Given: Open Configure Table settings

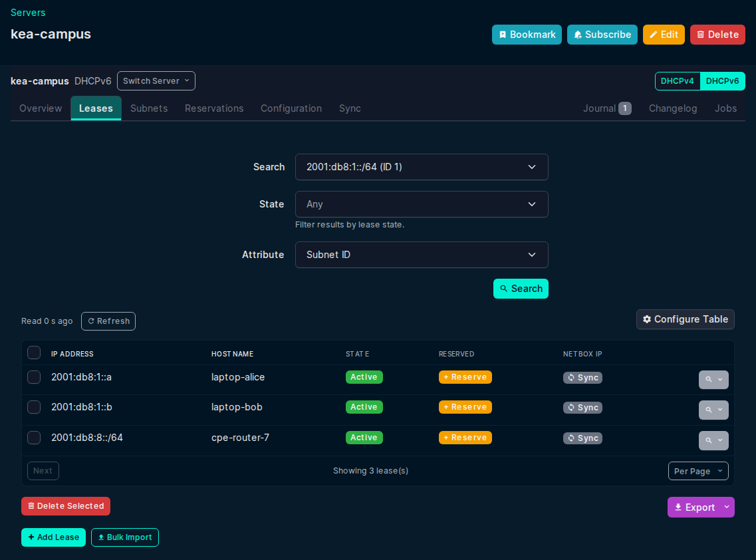Looking at the screenshot, I should (x=685, y=319).
